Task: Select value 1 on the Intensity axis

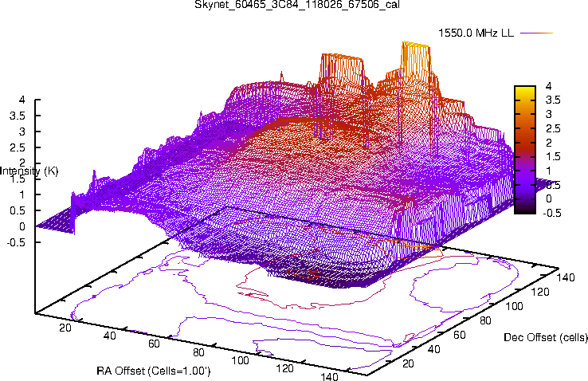Action: (x=22, y=194)
